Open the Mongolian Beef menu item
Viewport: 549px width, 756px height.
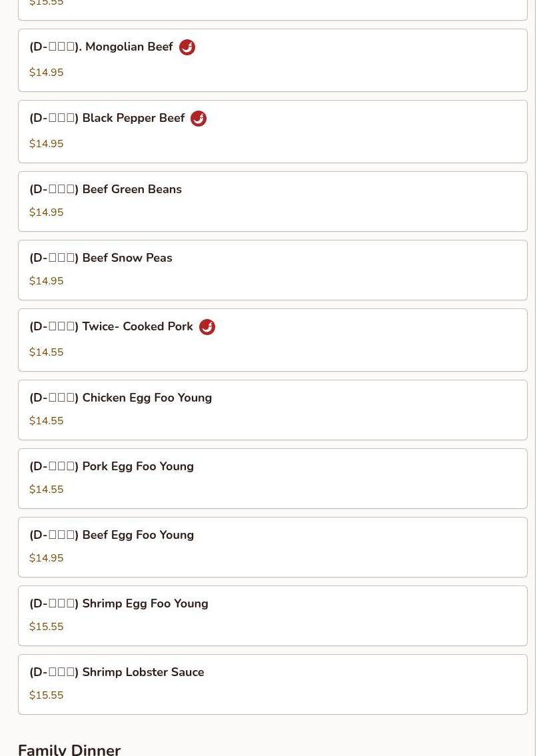(101, 47)
